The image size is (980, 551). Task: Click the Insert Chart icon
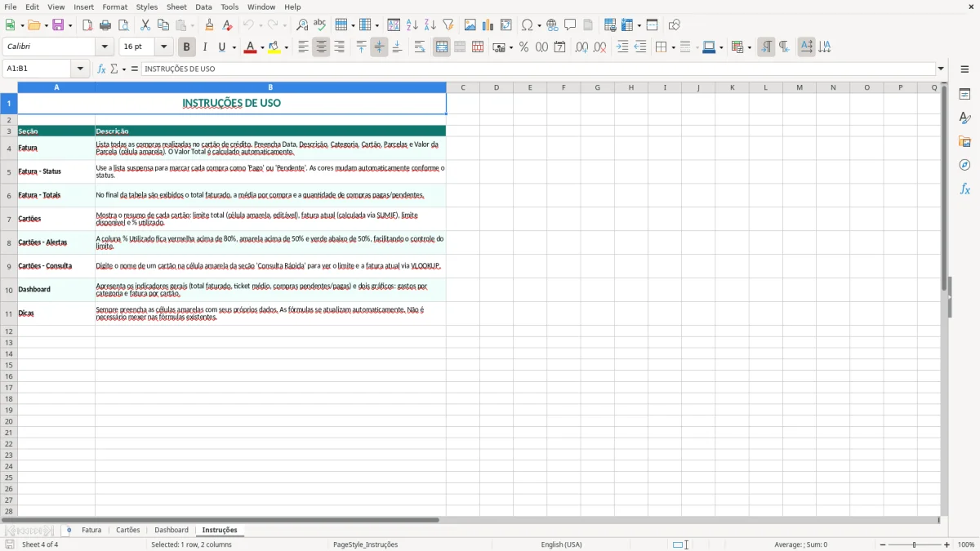(488, 25)
